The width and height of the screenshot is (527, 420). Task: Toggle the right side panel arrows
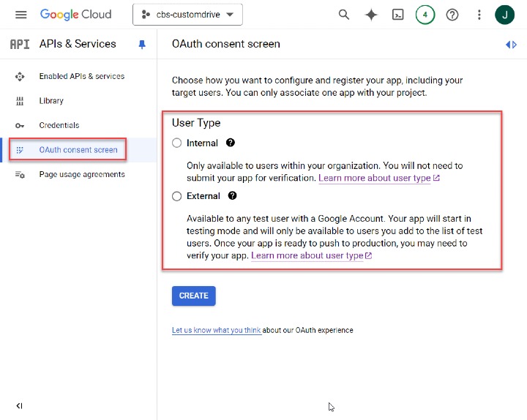point(511,45)
